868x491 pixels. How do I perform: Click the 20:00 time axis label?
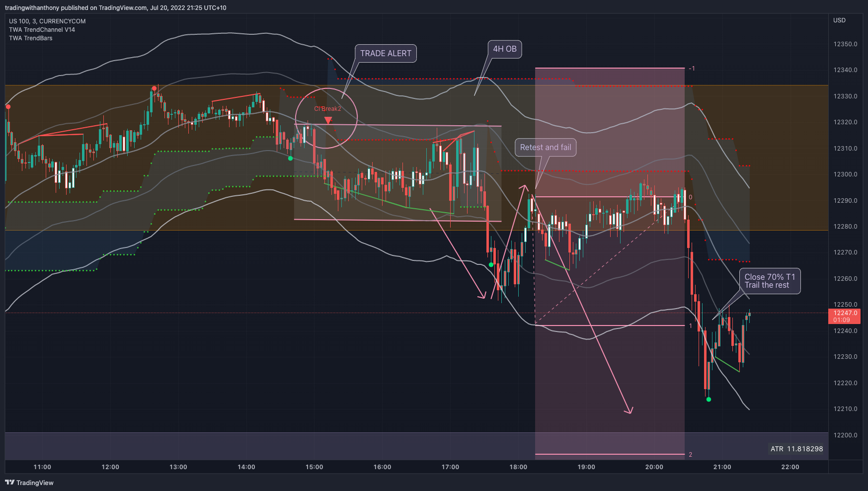click(654, 467)
